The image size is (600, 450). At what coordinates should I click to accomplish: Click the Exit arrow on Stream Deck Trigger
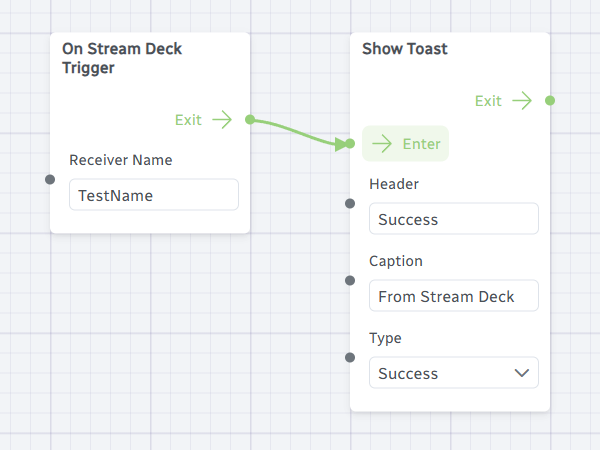[x=222, y=120]
